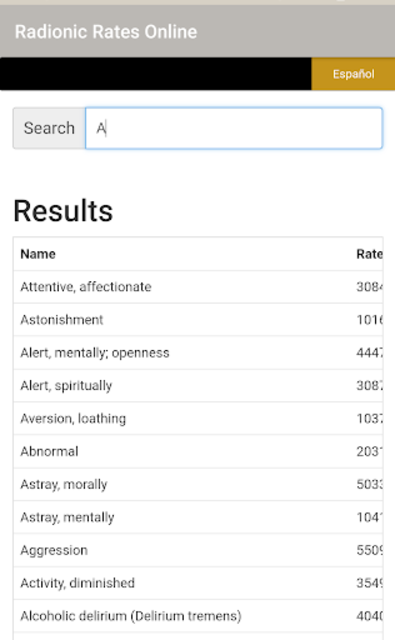Select the Aversion, loathing row

(198, 418)
